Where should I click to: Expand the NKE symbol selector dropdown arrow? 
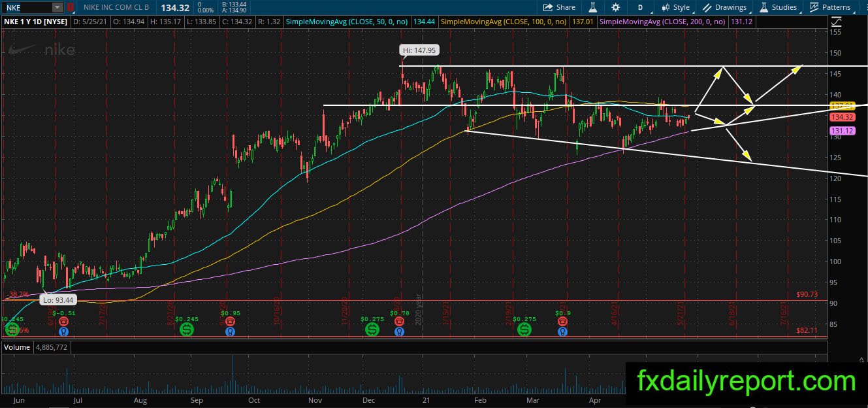[57, 7]
